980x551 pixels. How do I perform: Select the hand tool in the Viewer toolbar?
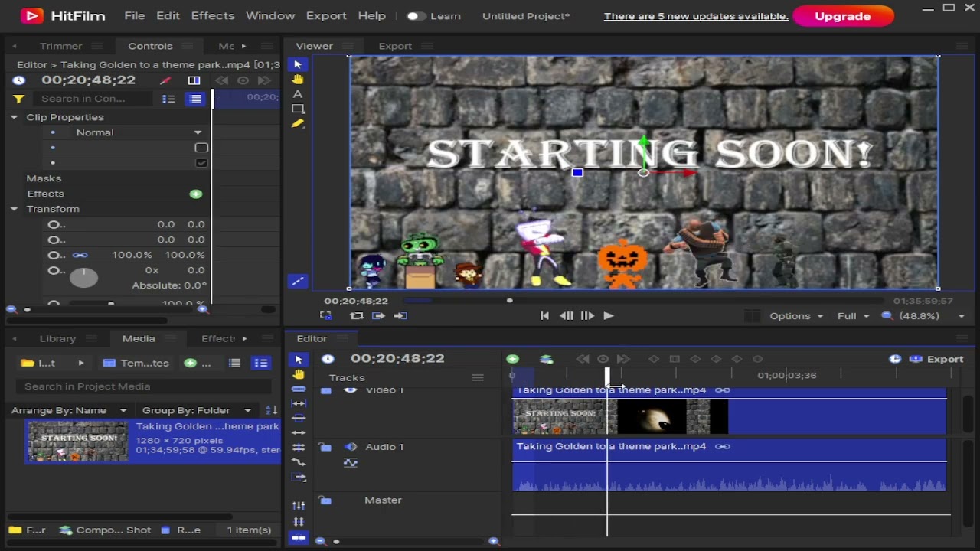coord(298,80)
